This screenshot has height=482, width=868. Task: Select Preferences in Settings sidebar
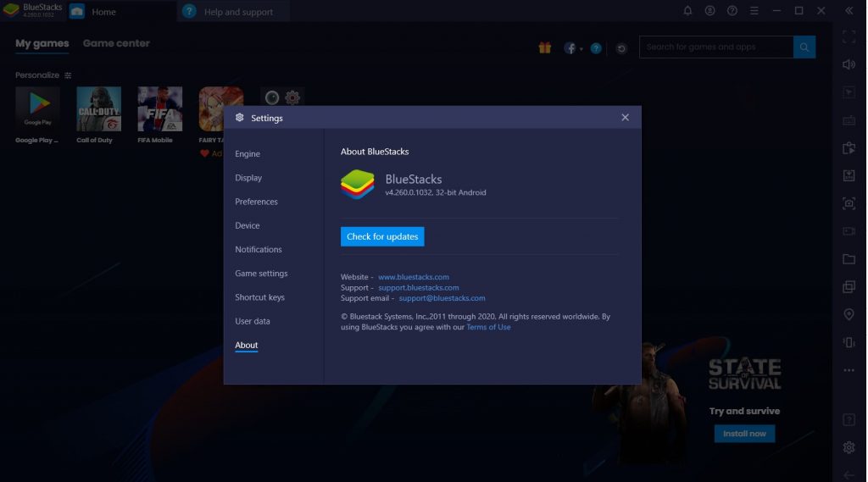(x=256, y=202)
